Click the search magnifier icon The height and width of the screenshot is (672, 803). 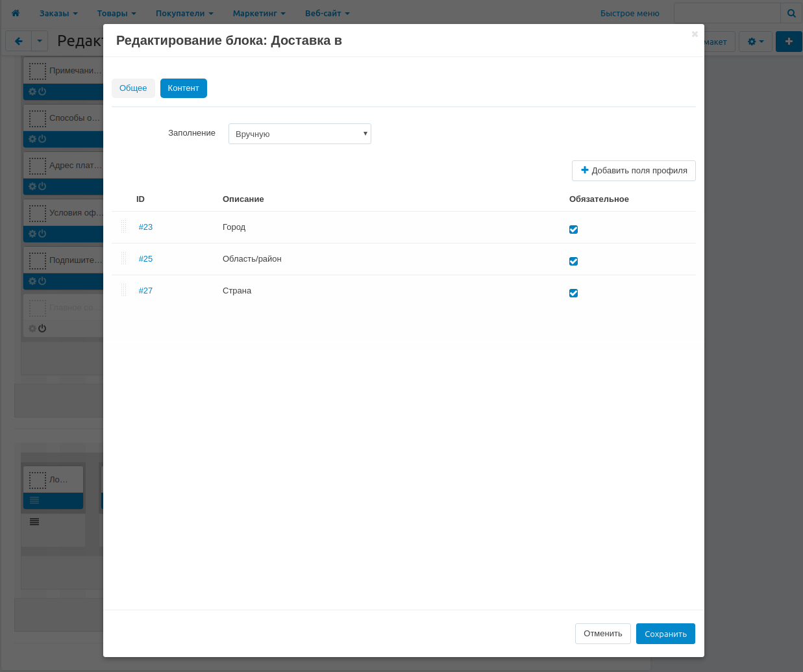click(791, 13)
